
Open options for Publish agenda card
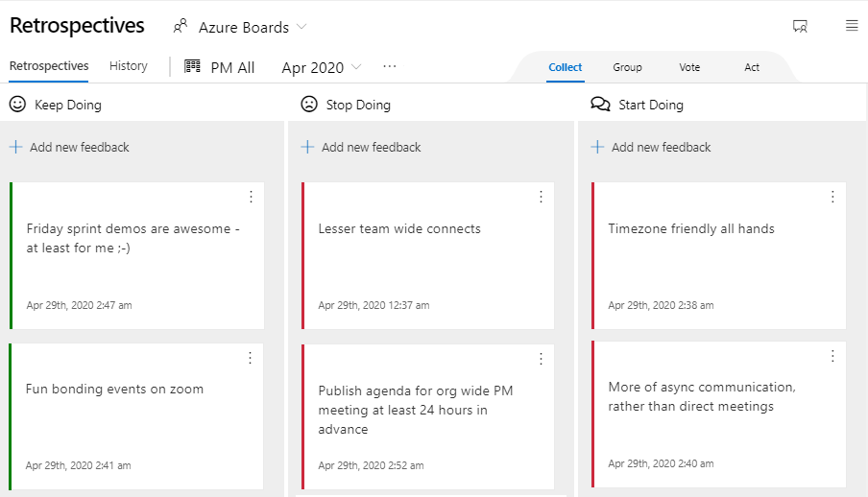[541, 359]
